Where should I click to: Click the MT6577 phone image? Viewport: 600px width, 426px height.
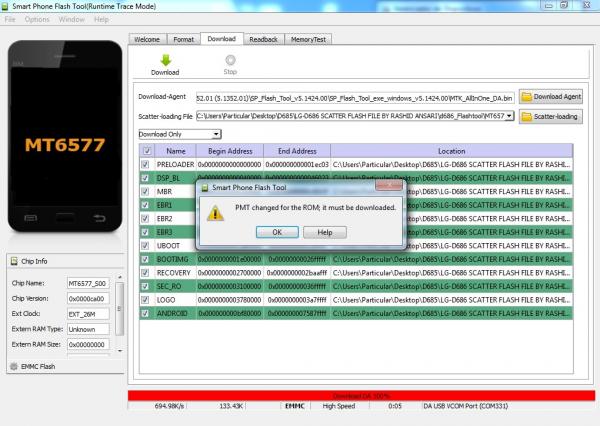65,136
